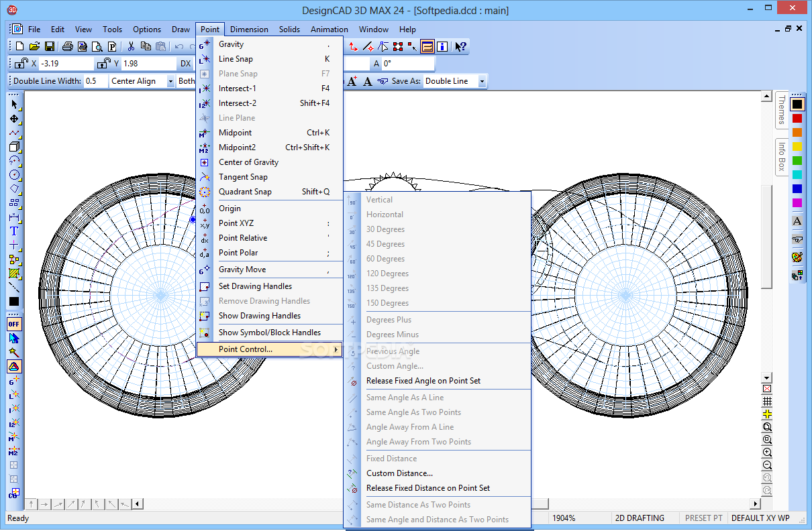Click the New file icon
Image resolution: width=812 pixels, height=531 pixels.
pyautogui.click(x=19, y=46)
